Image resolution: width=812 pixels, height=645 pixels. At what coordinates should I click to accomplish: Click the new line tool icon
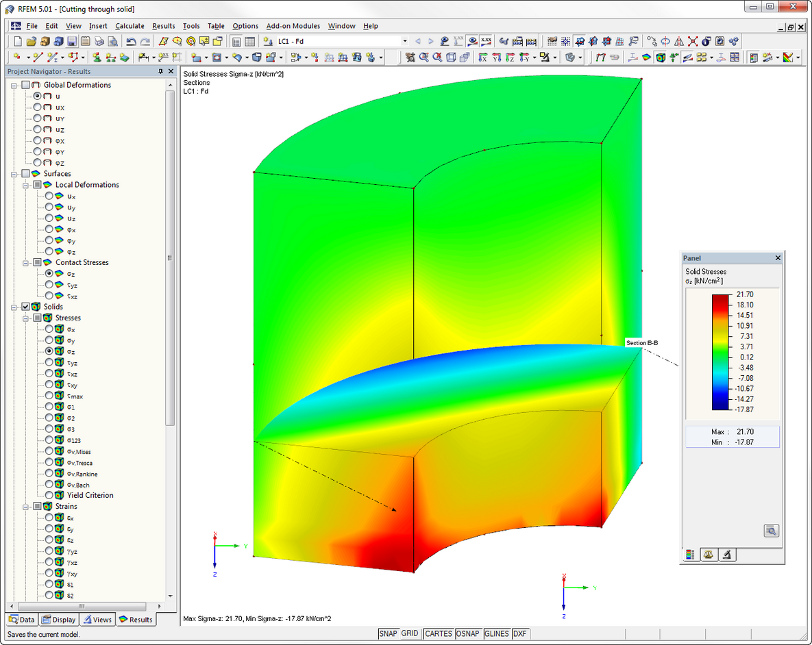[38, 58]
